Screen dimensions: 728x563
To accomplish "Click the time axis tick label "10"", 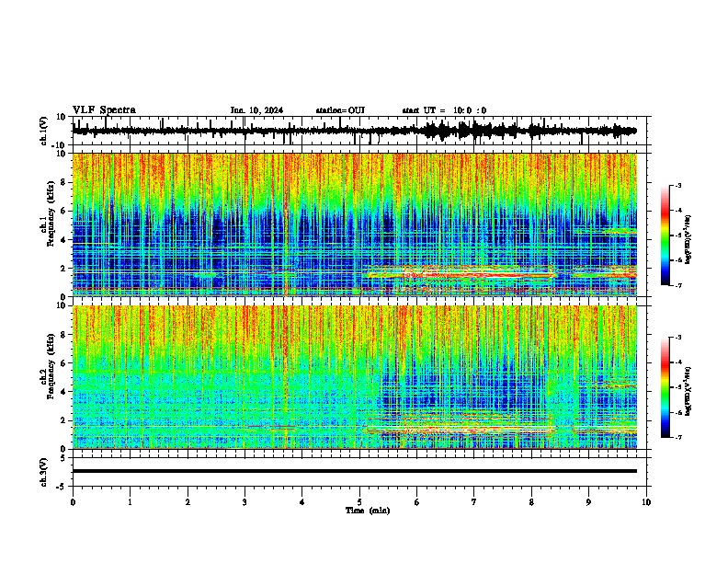I will point(646,502).
